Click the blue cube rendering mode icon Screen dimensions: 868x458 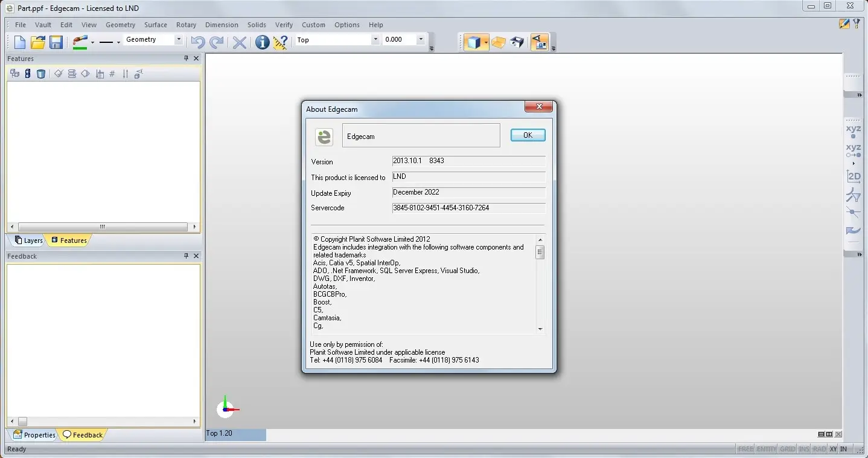(473, 42)
